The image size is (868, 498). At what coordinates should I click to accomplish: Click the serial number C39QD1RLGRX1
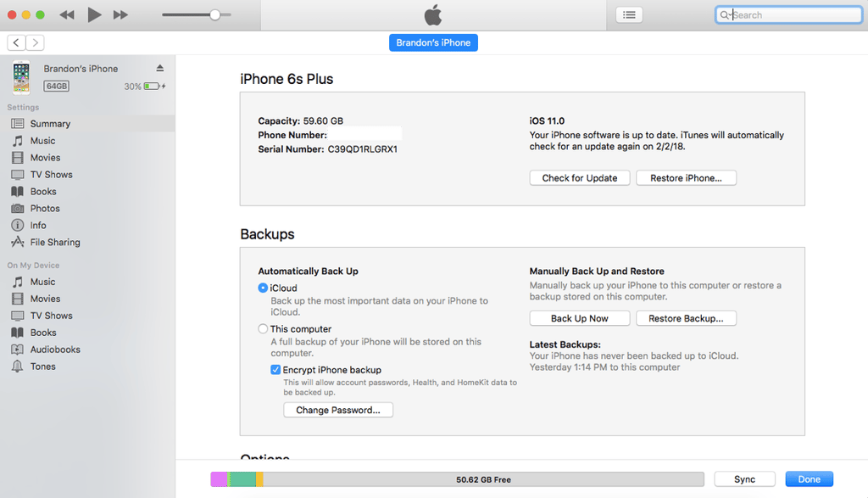[363, 149]
